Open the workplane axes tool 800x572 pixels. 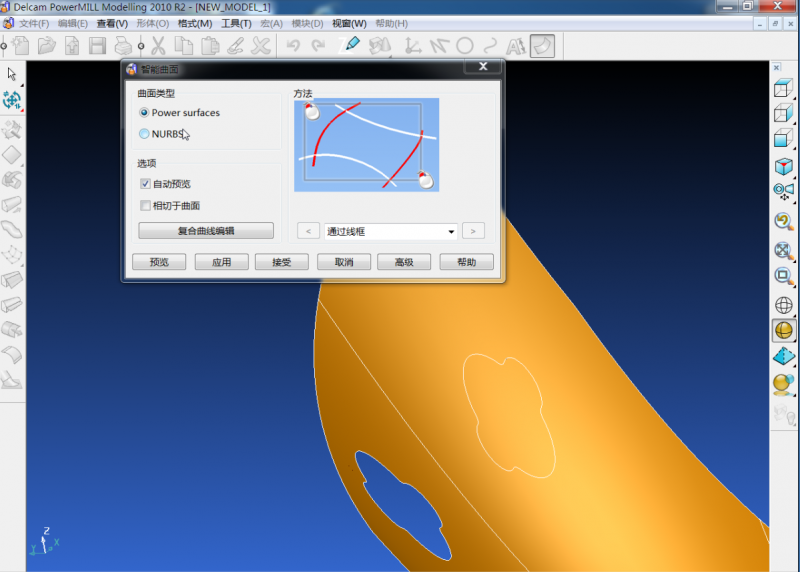click(x=412, y=46)
